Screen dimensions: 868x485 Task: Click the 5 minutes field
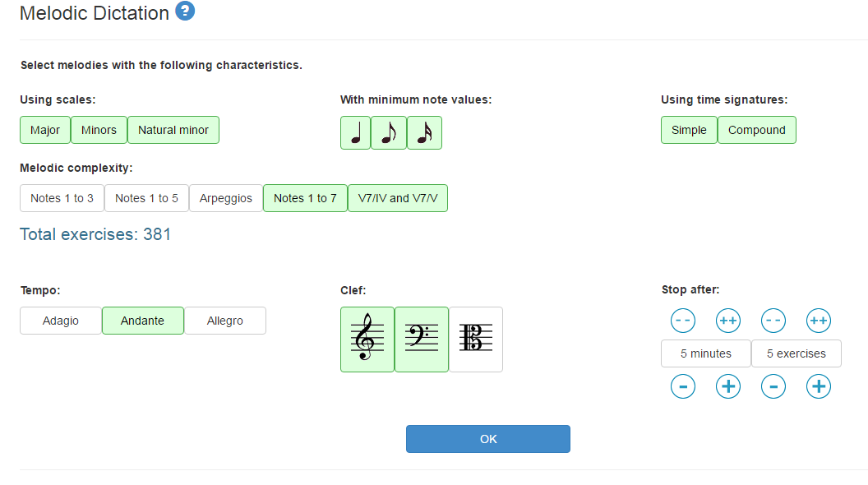[x=706, y=353]
